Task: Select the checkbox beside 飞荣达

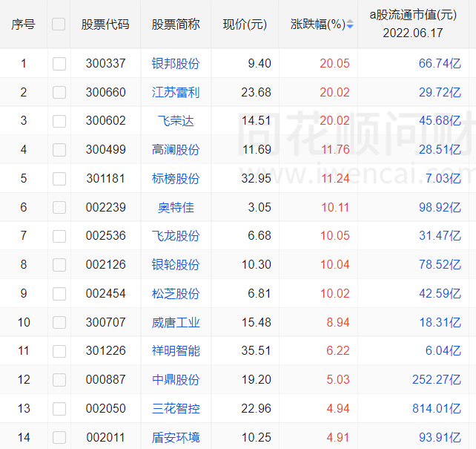Action: coord(59,121)
